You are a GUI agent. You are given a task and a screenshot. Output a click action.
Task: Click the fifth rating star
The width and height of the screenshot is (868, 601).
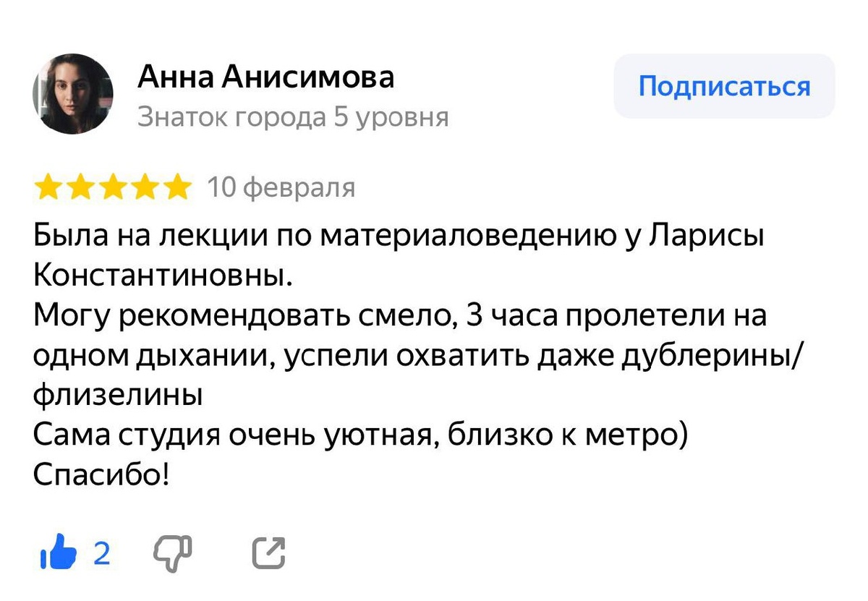pyautogui.click(x=176, y=187)
